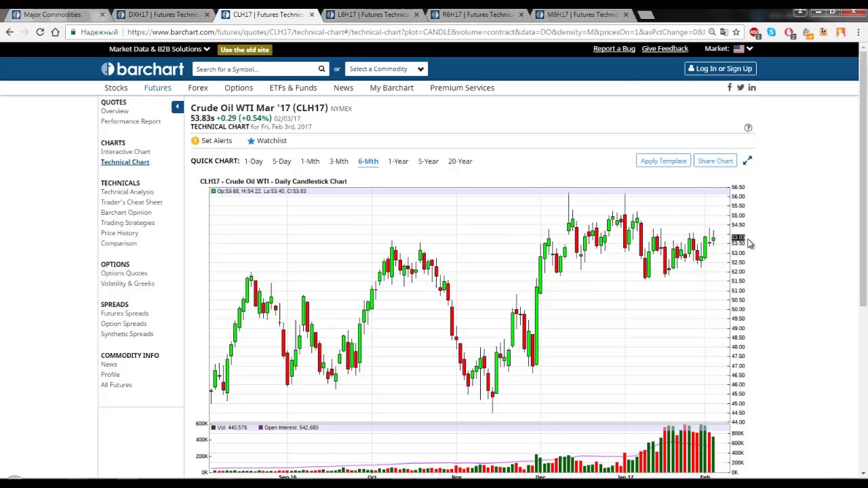Open Volatility & Greeks link
Image resolution: width=868 pixels, height=488 pixels.
(x=127, y=283)
